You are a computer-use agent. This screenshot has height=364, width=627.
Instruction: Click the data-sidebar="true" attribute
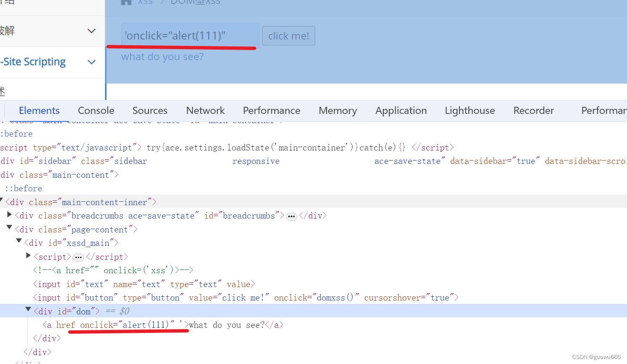[495, 161]
